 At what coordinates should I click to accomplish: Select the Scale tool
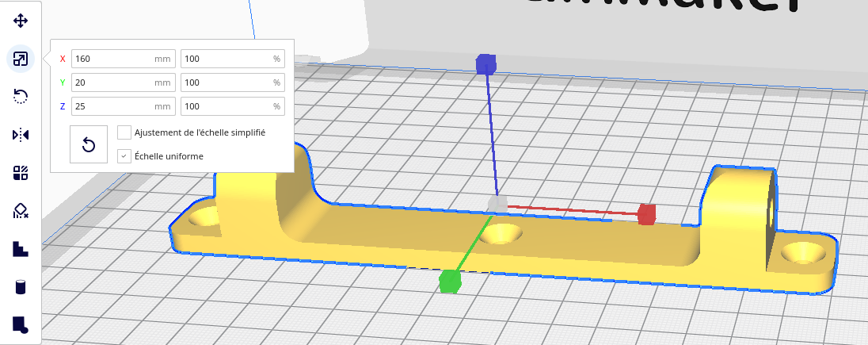[21, 59]
